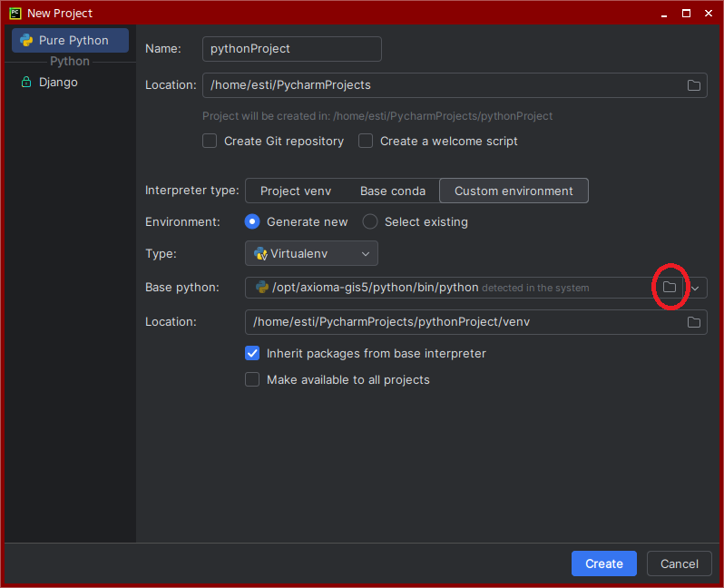Click the project Name text field
Viewport: 724px width, 588px height.
point(291,49)
